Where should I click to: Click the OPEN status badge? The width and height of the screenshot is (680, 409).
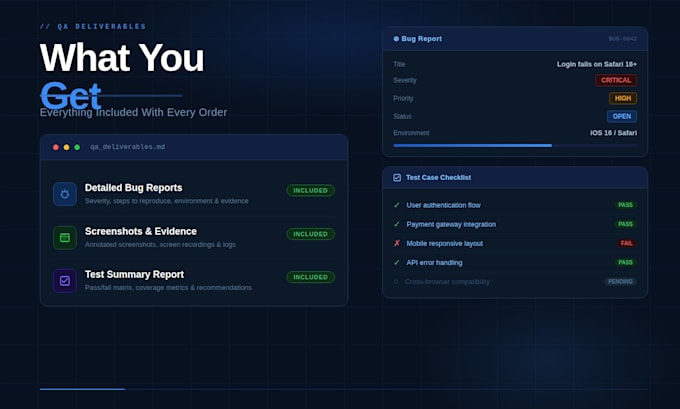(x=622, y=116)
